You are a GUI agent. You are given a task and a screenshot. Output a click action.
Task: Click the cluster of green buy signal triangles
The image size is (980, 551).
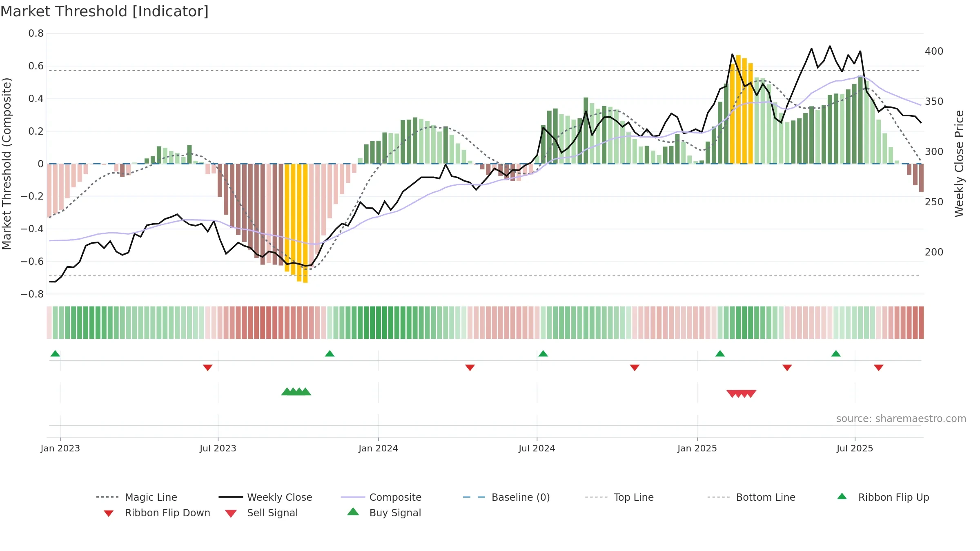296,391
